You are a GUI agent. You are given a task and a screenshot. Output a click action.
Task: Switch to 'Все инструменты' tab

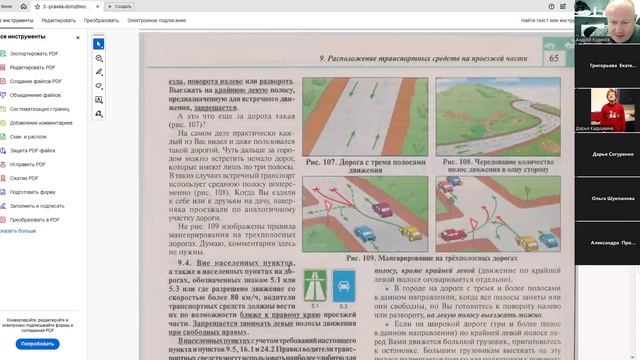(x=17, y=20)
